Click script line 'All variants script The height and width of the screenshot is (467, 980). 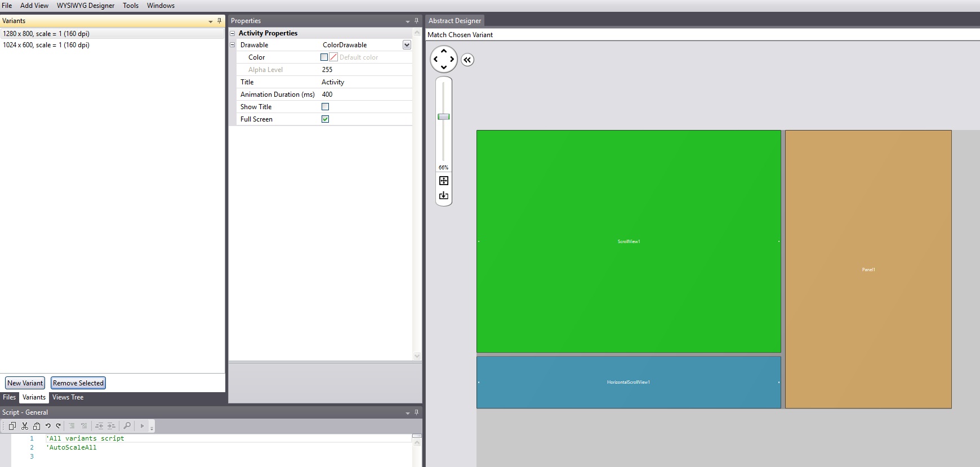85,438
